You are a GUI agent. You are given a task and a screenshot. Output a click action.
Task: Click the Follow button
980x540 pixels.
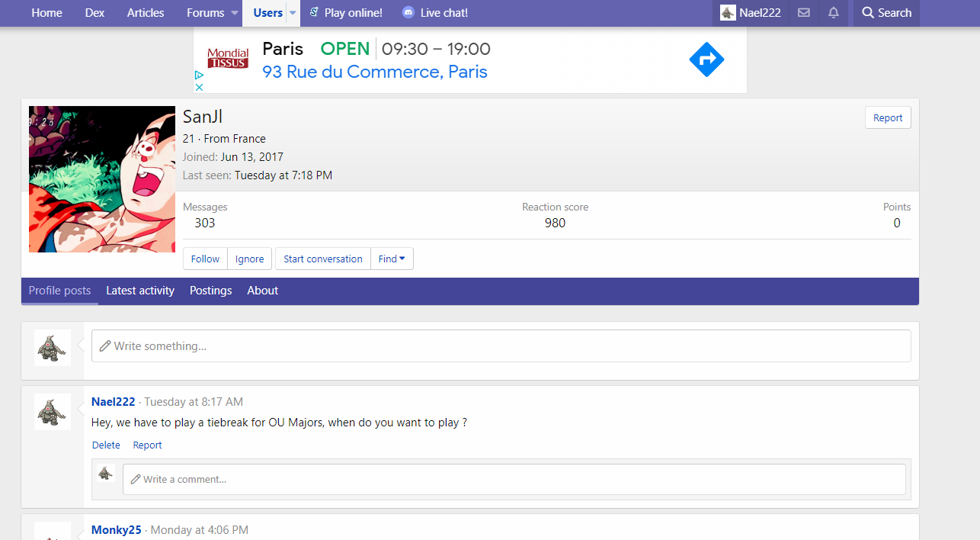click(x=205, y=259)
